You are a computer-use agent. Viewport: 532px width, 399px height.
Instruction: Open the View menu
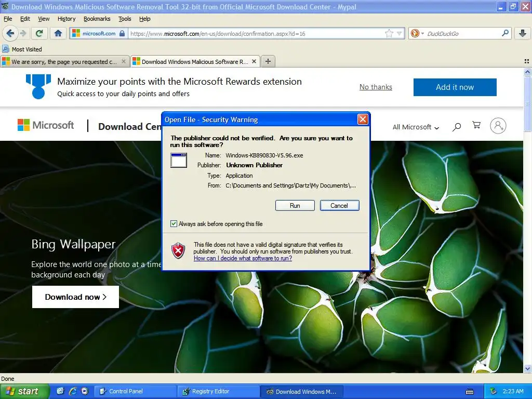44,19
